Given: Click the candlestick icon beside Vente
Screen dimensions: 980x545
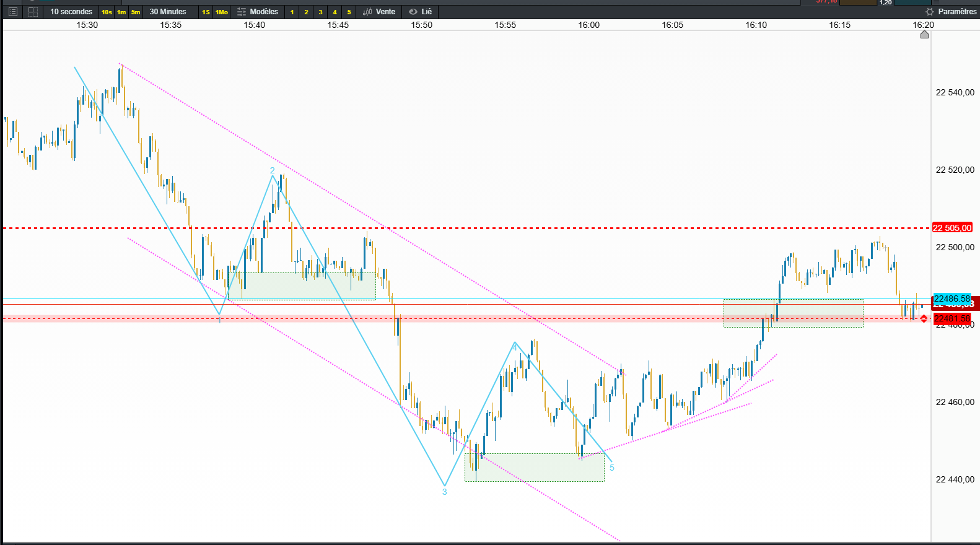Looking at the screenshot, I should click(x=367, y=12).
